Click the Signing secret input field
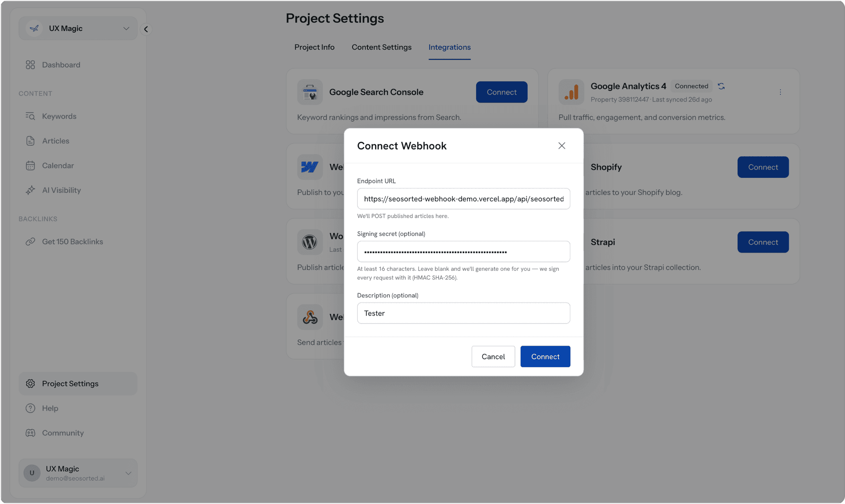The height and width of the screenshot is (504, 845). 463,251
